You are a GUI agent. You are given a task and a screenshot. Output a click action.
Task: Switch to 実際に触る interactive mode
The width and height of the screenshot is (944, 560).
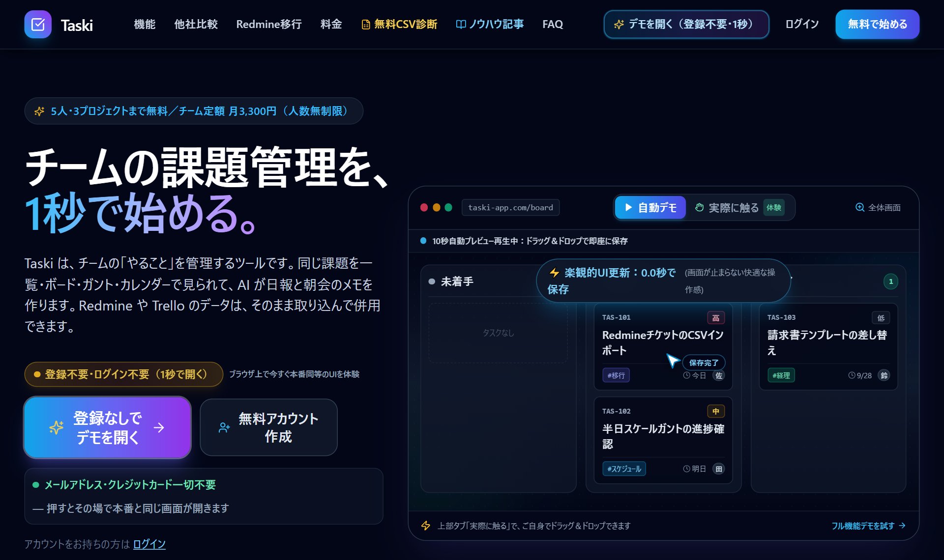point(739,207)
